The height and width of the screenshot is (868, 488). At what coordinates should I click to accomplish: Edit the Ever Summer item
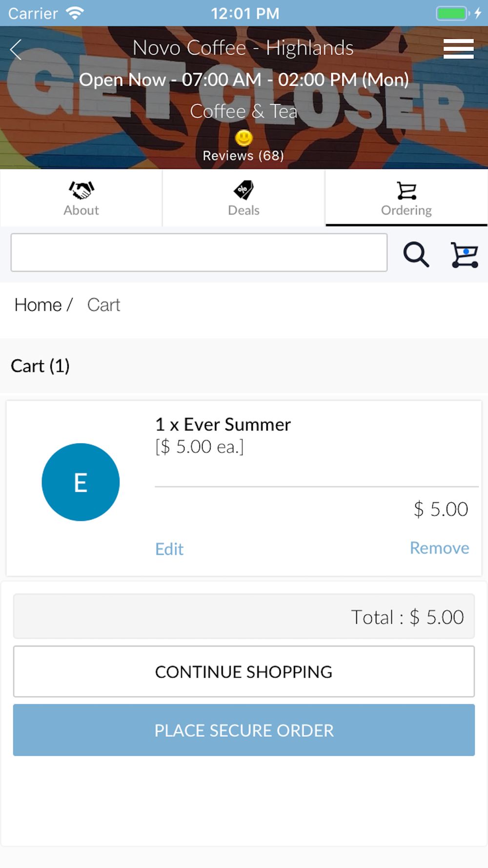[169, 549]
